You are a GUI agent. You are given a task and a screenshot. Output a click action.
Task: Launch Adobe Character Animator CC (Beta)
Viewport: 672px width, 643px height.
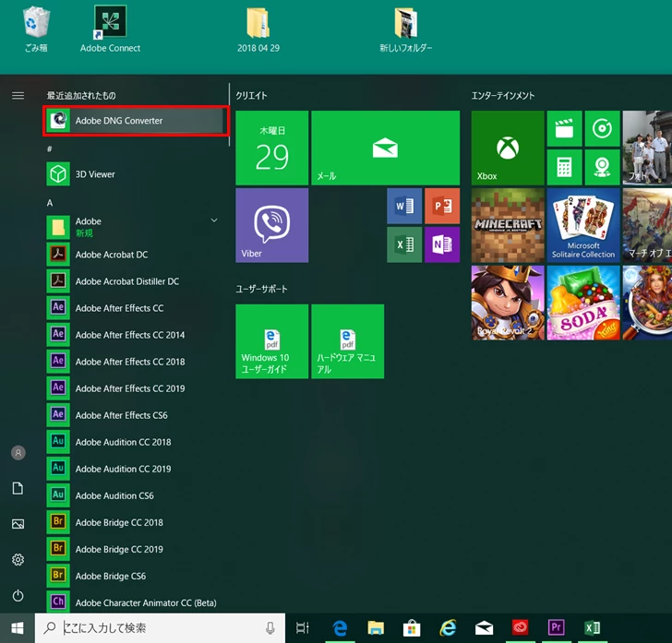135,601
